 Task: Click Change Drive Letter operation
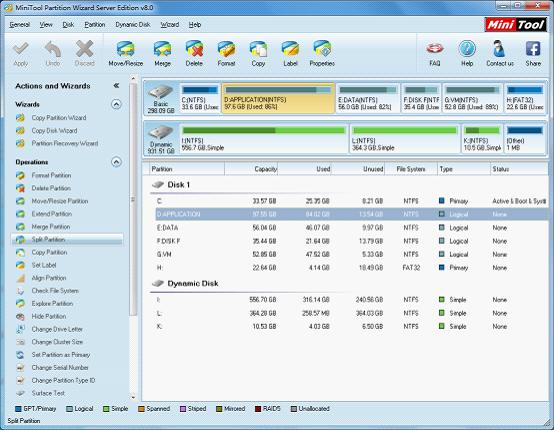coord(57,329)
